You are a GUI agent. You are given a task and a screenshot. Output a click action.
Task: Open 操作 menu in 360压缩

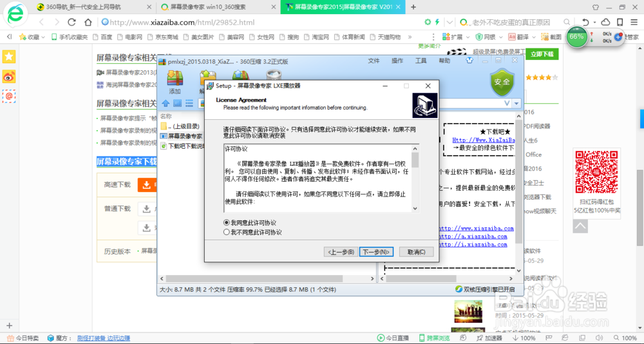[x=397, y=61]
